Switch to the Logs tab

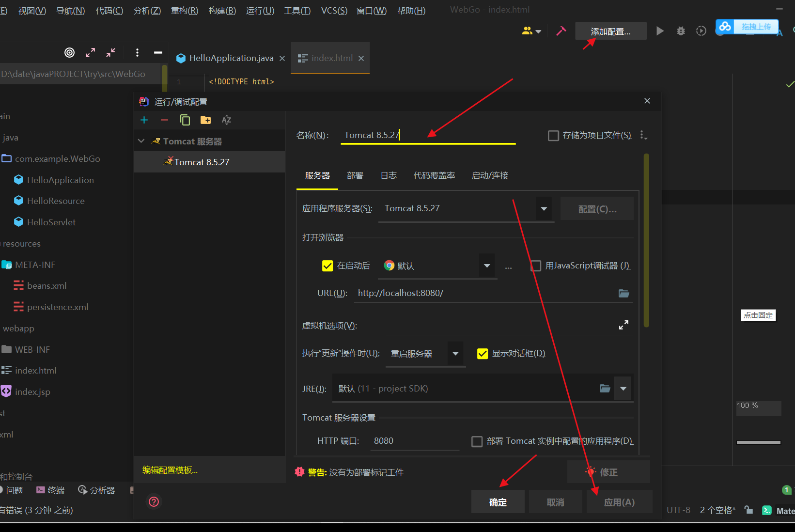coord(389,175)
